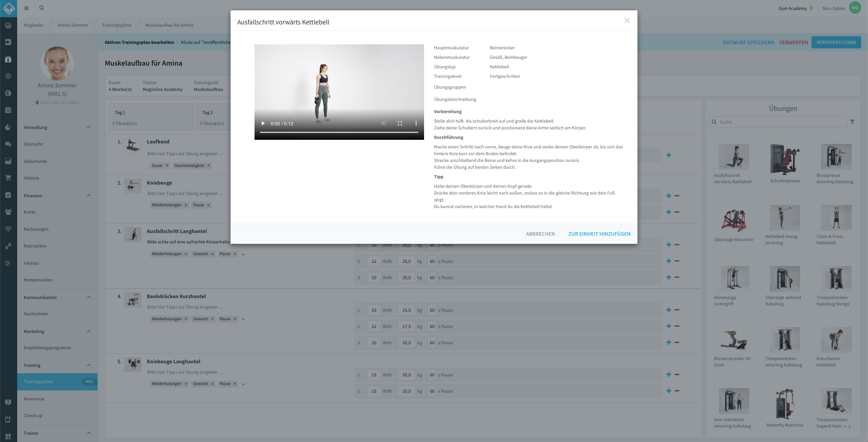
Task: Click the app logo in top-left corner
Action: tap(9, 8)
